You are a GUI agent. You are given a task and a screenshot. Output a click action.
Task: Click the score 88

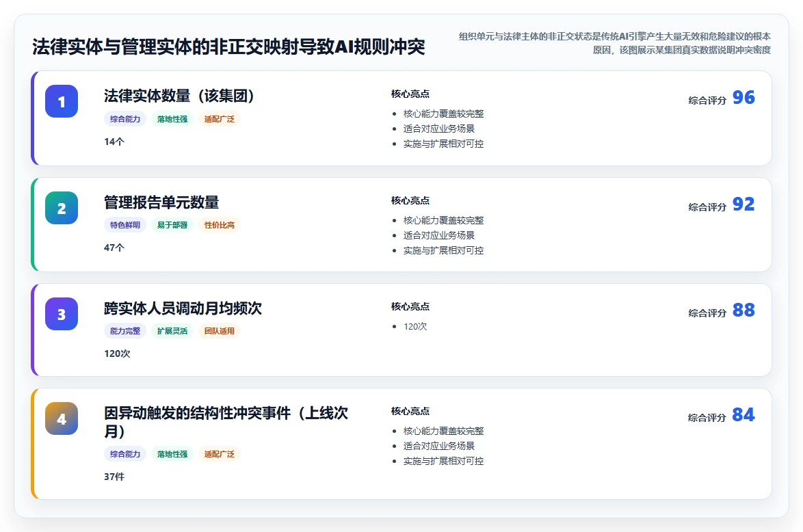743,310
